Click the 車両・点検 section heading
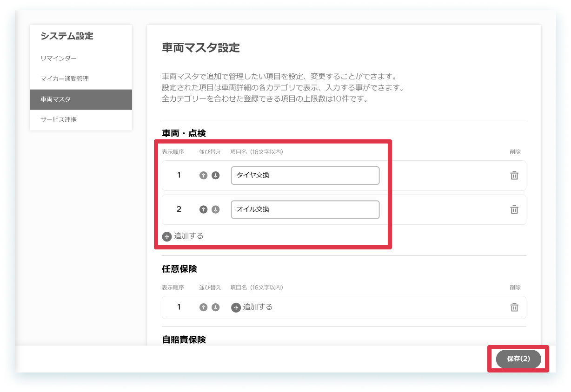The width and height of the screenshot is (571, 392). pos(184,133)
